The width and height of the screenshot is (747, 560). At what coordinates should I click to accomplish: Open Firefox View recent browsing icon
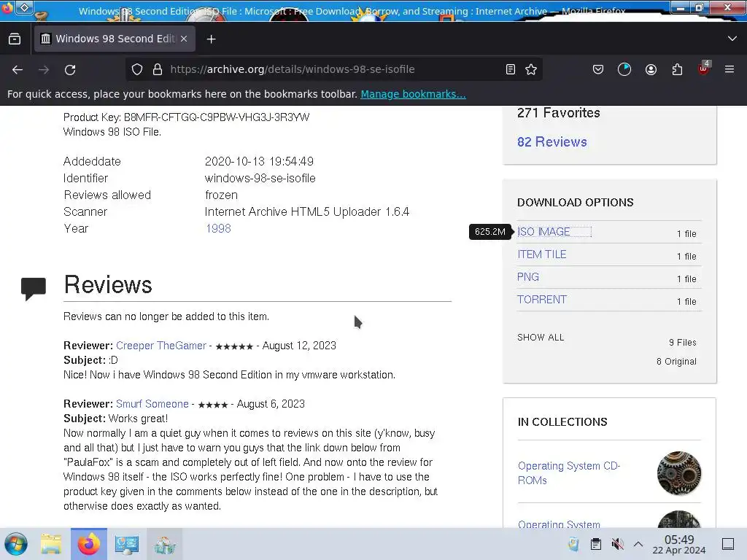[15, 39]
